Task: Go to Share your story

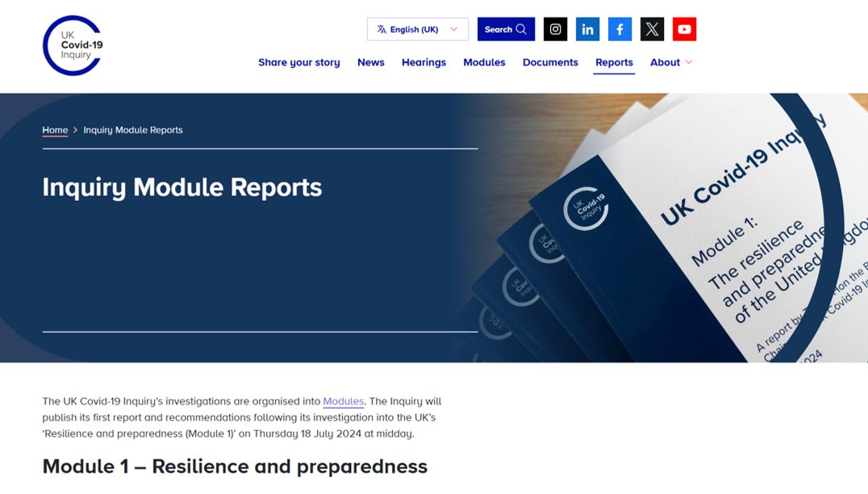Action: pos(299,63)
